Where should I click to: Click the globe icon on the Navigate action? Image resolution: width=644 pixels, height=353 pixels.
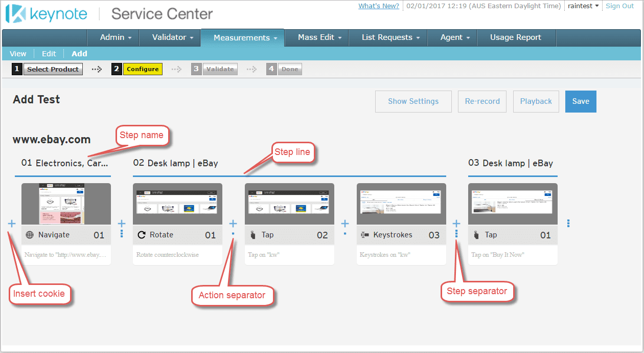coord(30,235)
